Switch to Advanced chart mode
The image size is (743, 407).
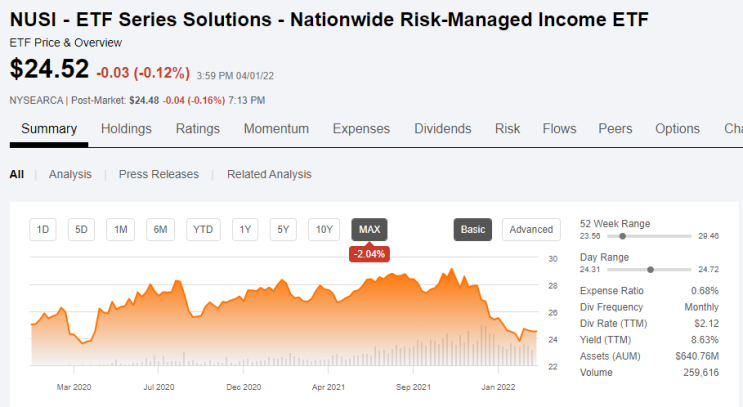tap(531, 229)
